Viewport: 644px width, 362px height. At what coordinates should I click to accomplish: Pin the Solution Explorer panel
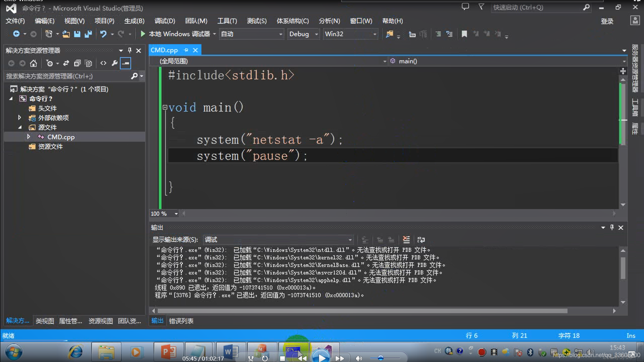(130, 50)
